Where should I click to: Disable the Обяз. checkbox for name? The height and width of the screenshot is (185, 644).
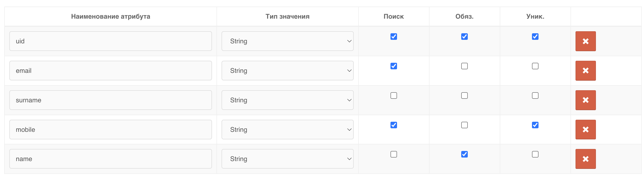pos(464,154)
